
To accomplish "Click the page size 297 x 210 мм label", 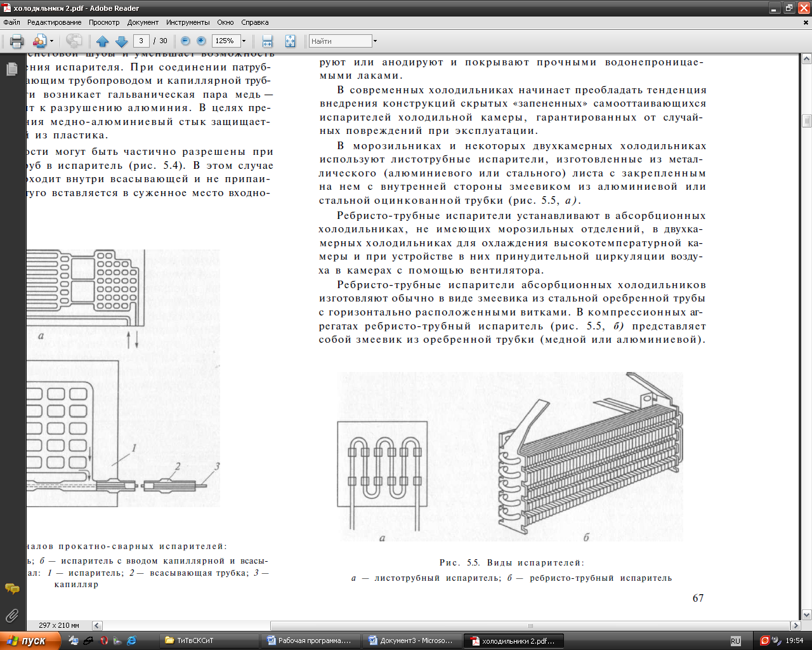I will (x=59, y=625).
